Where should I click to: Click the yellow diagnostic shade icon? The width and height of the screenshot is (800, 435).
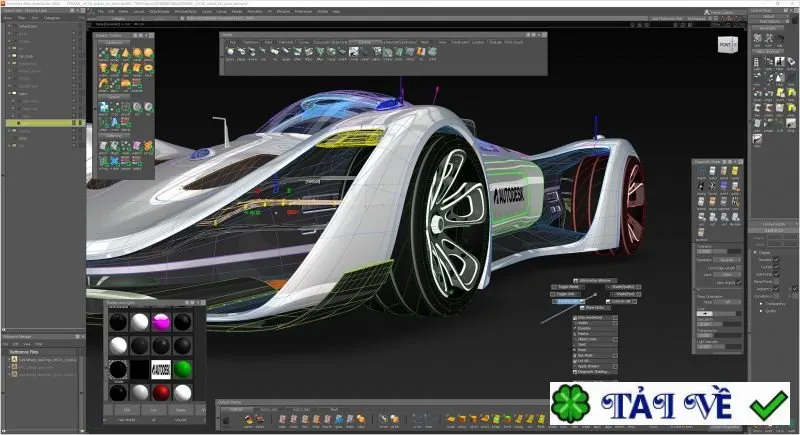tap(735, 171)
